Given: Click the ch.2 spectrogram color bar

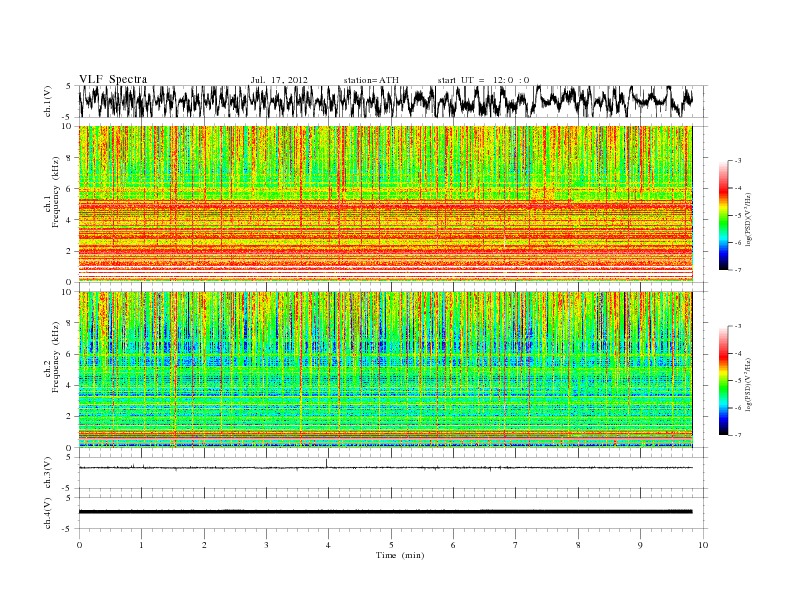Looking at the screenshot, I should click(723, 380).
